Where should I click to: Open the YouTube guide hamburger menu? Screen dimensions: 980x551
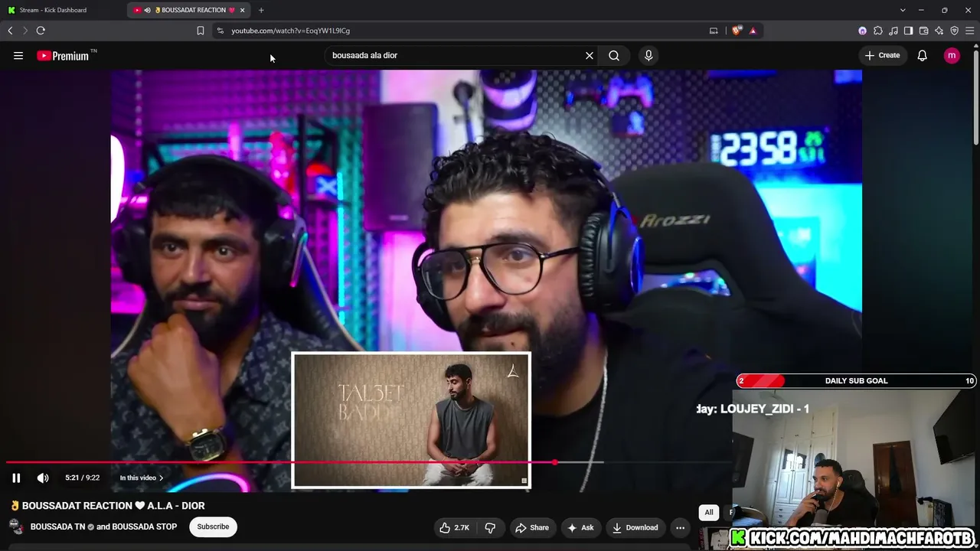[x=18, y=55]
